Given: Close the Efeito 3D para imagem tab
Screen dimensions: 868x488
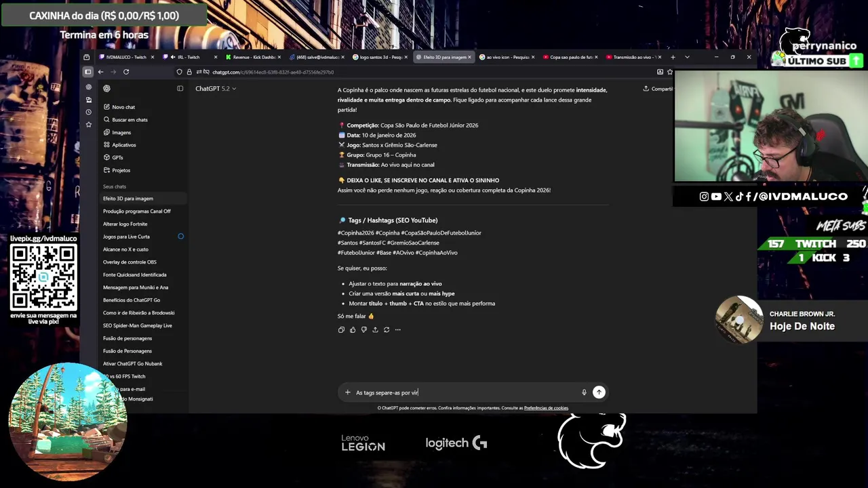Looking at the screenshot, I should pyautogui.click(x=469, y=57).
